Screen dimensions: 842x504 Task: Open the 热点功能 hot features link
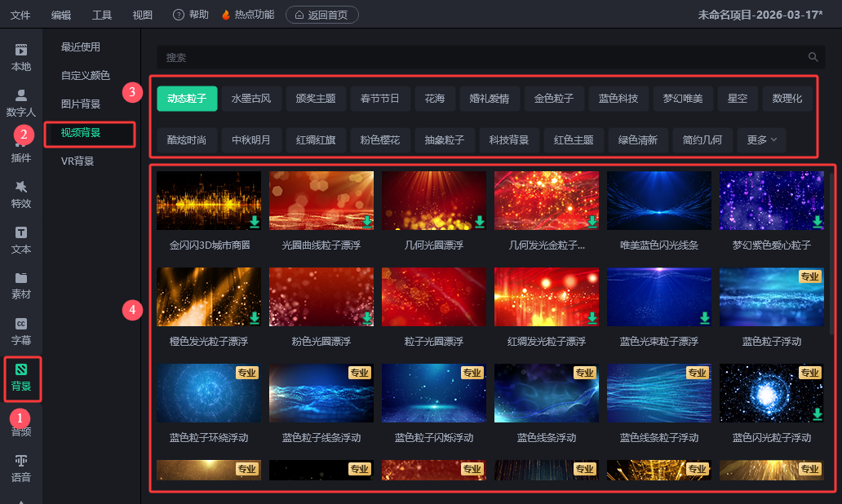click(x=249, y=15)
